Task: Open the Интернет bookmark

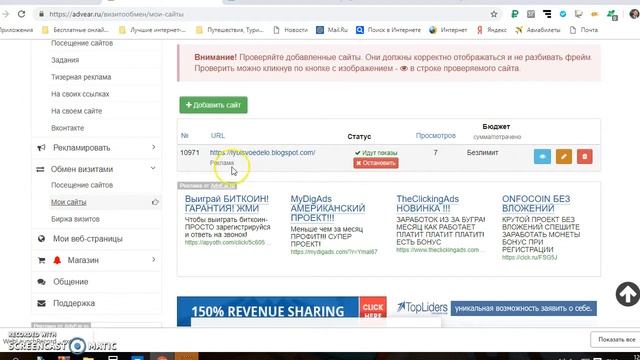Action: pos(448,30)
